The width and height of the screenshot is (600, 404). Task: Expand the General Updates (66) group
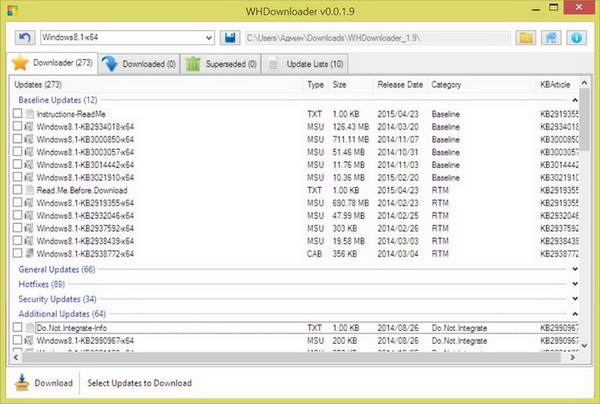pos(575,269)
